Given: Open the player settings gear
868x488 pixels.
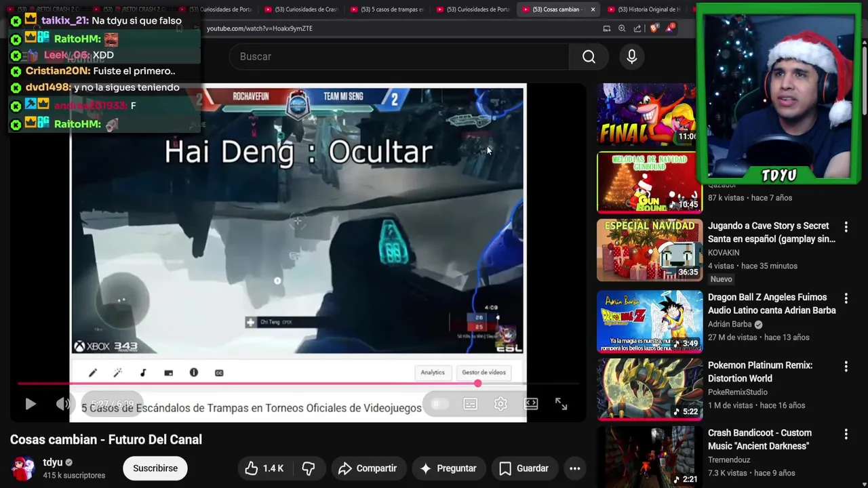Looking at the screenshot, I should 500,404.
